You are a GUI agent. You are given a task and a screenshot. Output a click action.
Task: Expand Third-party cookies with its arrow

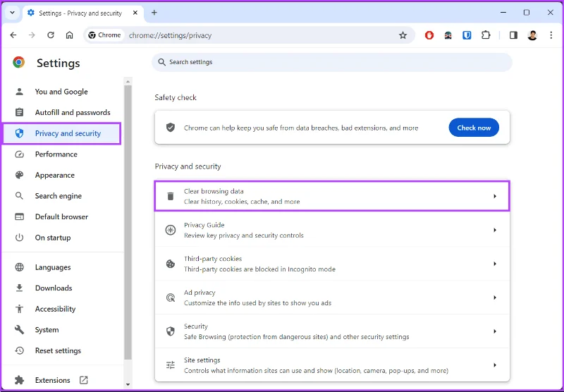pos(495,264)
